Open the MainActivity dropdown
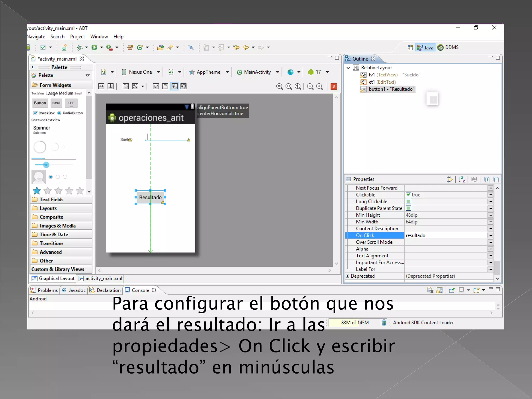This screenshot has height=399, width=532. point(278,72)
